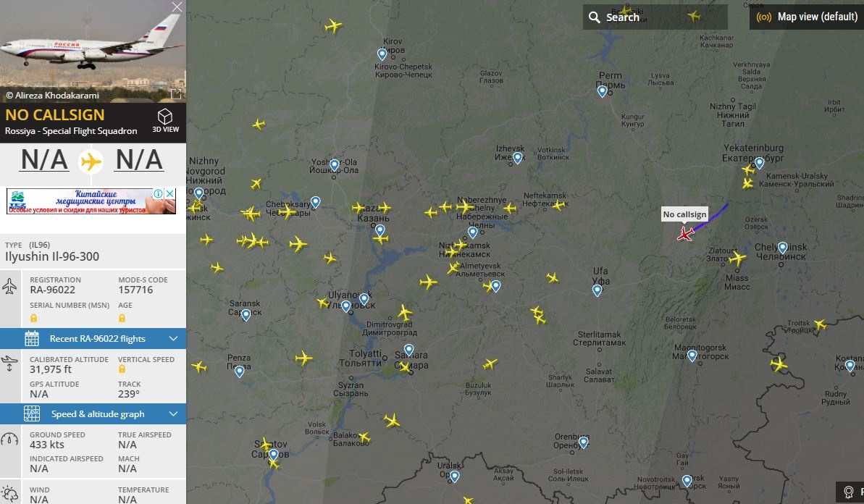The image size is (864, 504).
Task: Click the ad info icon
Action: (x=158, y=194)
